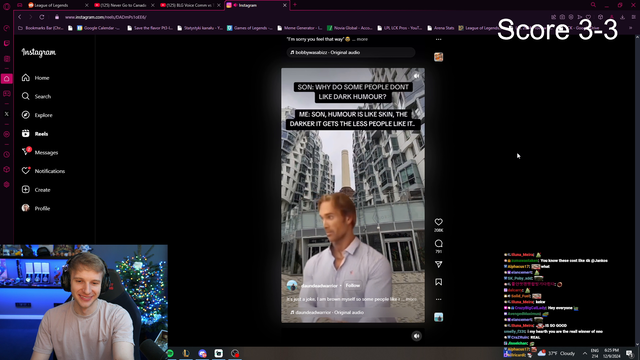Open Discord from the taskbar
Screen dimensions: 640x360
click(202, 353)
